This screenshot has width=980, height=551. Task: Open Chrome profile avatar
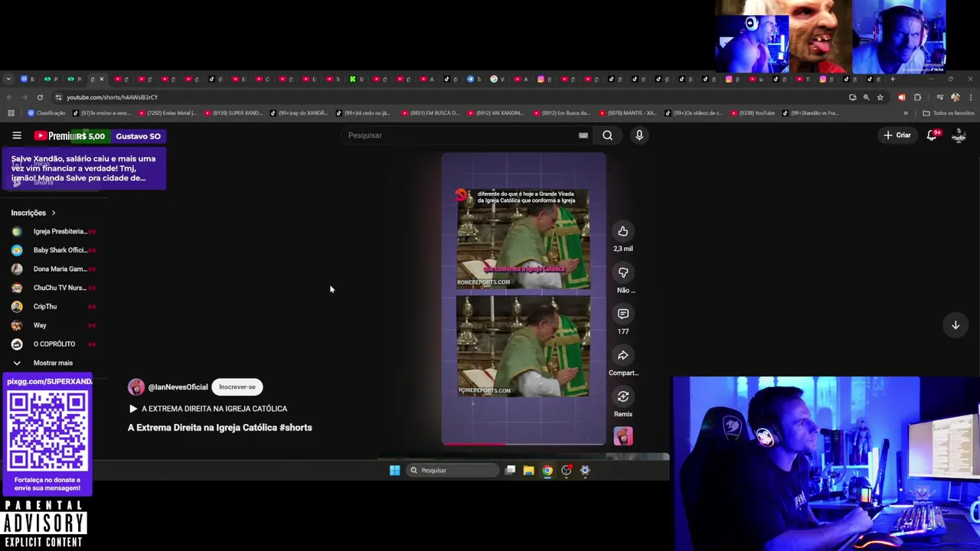coord(955,97)
